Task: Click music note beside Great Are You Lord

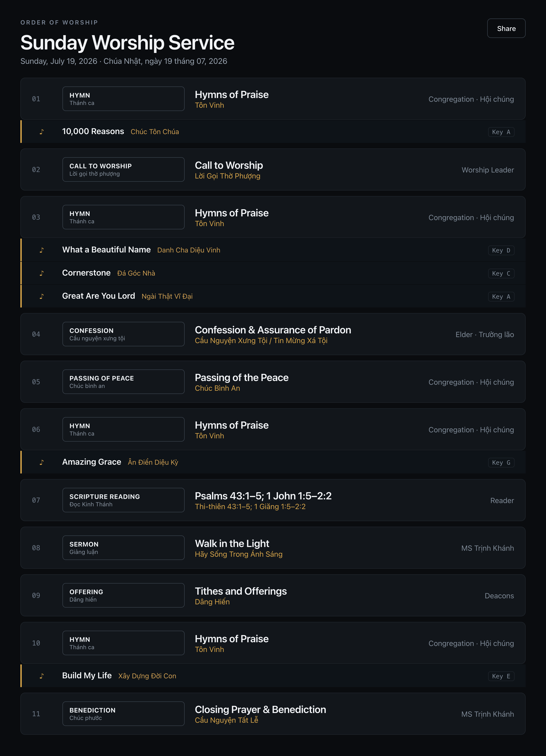Action: click(41, 296)
